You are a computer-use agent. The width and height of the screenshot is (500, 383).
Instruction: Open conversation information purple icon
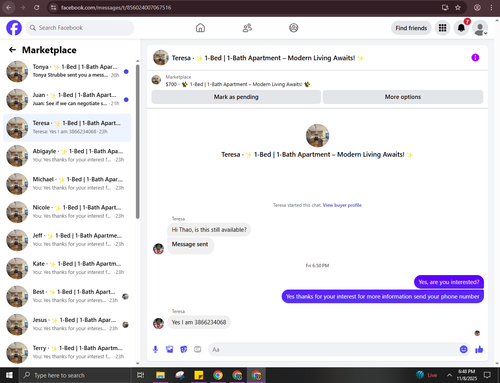click(475, 58)
